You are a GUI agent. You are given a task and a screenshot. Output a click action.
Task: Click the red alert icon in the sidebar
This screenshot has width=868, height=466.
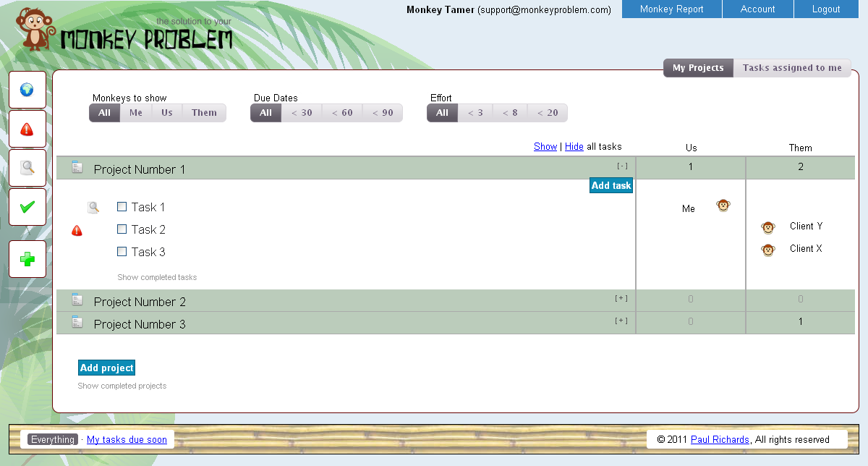pos(27,129)
